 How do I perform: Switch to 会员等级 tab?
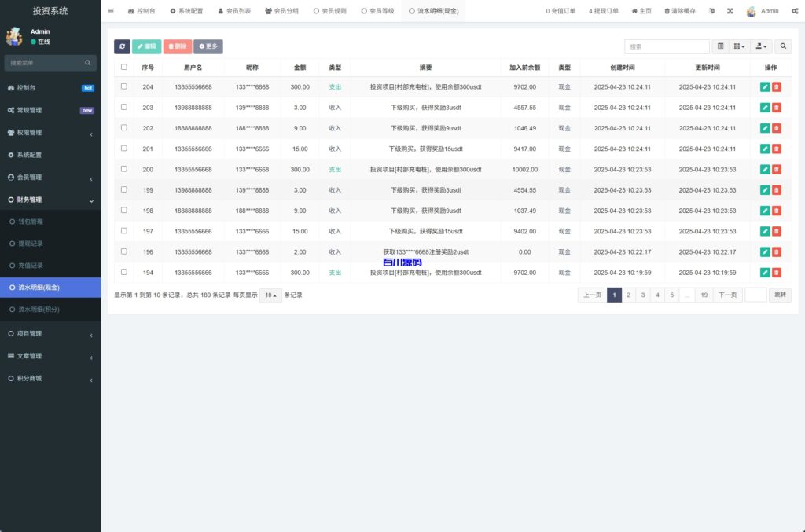[x=377, y=11]
